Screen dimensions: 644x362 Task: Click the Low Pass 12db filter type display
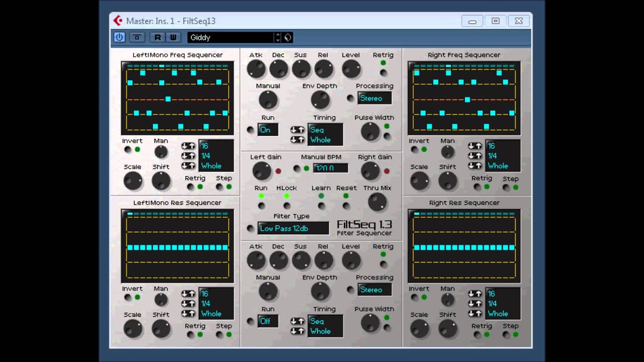(x=293, y=228)
